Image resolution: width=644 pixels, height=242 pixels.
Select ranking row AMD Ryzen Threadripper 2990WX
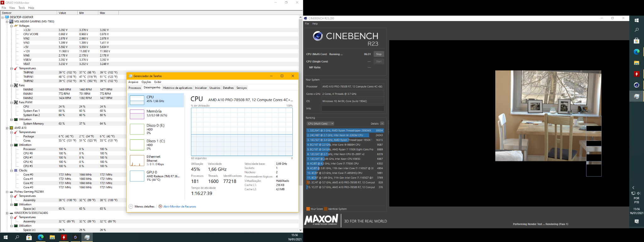345,131
